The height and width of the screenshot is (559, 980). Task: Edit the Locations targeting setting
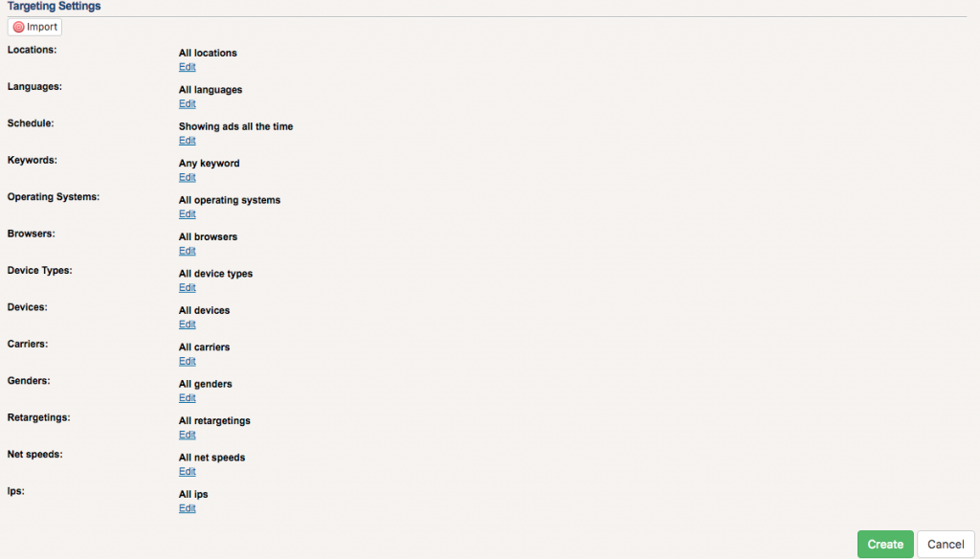coord(187,67)
